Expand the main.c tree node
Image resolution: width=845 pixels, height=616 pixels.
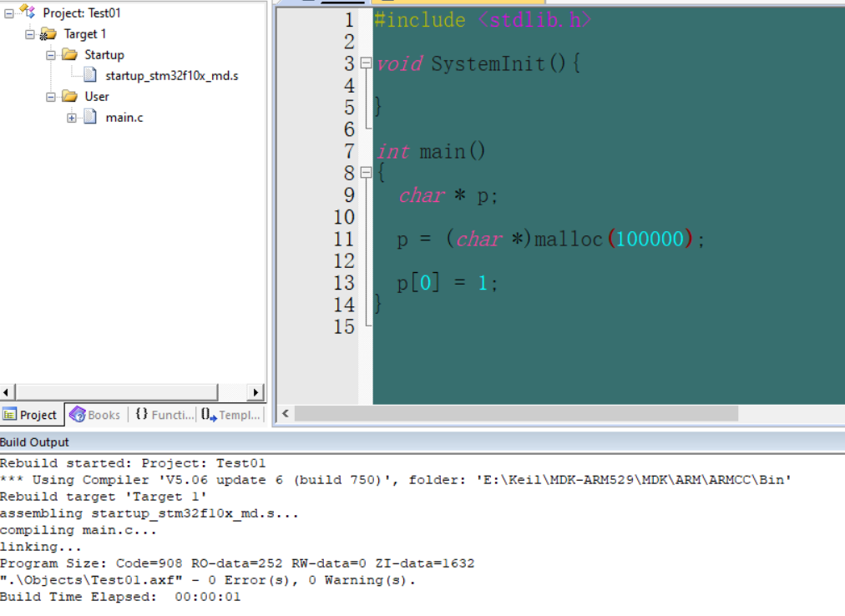coord(71,117)
